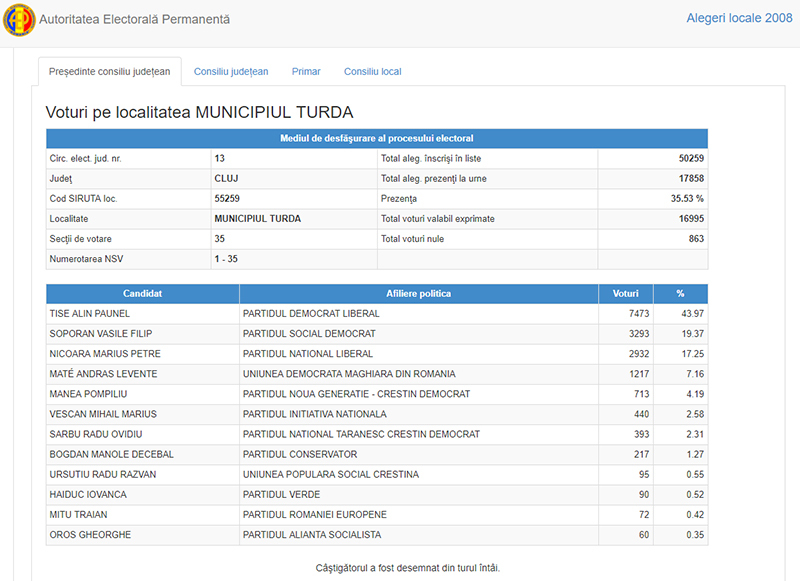The image size is (800, 581).
Task: Click the Autoritatea Electorală Permanentă logo
Action: (19, 20)
